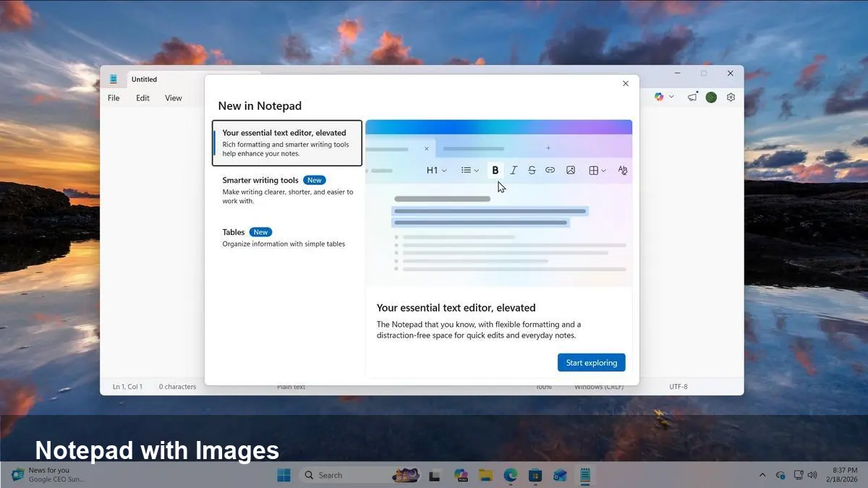The image size is (868, 488).
Task: Open Notepad from the taskbar
Action: (584, 475)
